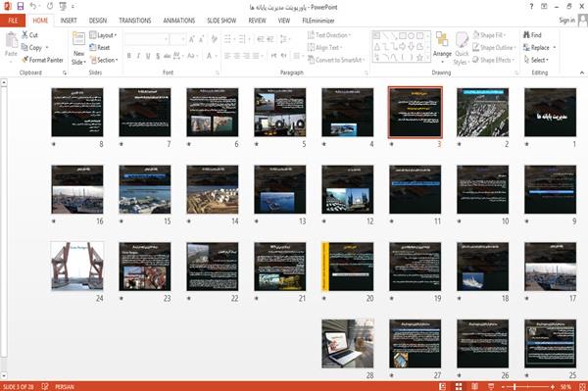588x391 pixels.
Task: Increase font size button
Action: coord(192,38)
